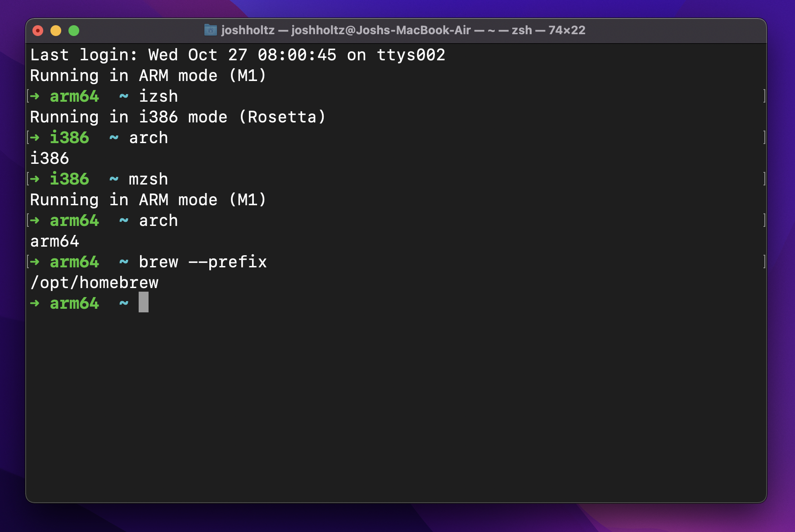Click the arrow before the izsh command

35,96
